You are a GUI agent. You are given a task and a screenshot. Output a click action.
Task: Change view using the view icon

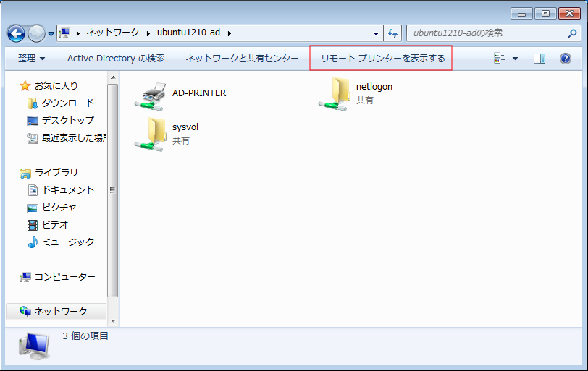click(x=500, y=58)
